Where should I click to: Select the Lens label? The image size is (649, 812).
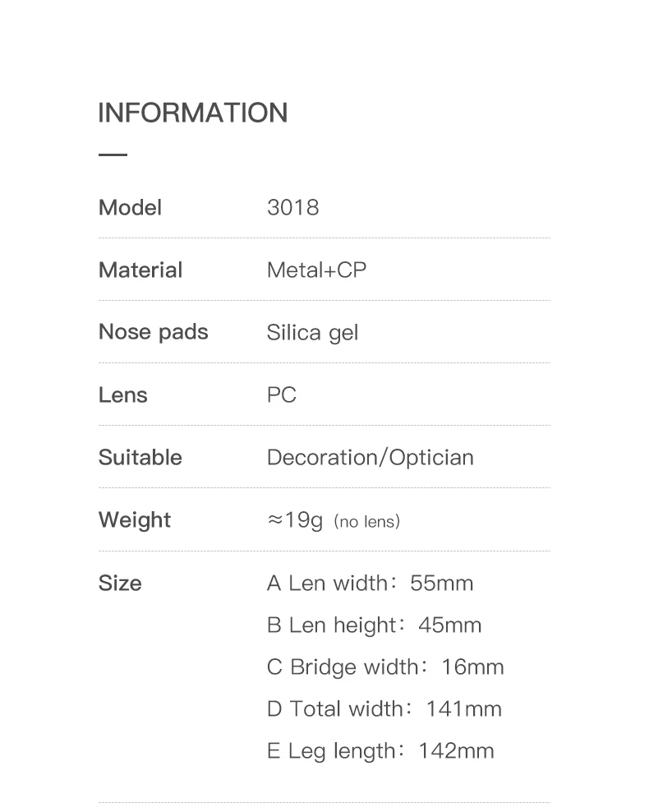point(122,394)
